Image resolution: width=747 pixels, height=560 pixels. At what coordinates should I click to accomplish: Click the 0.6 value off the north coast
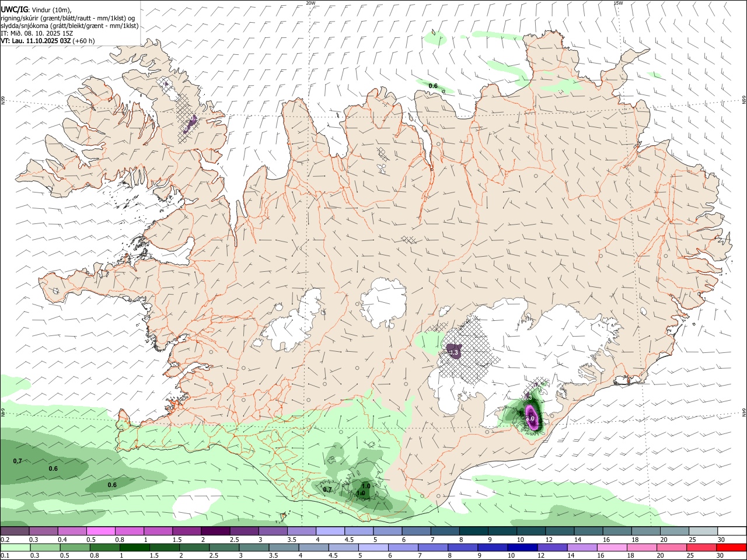click(433, 86)
